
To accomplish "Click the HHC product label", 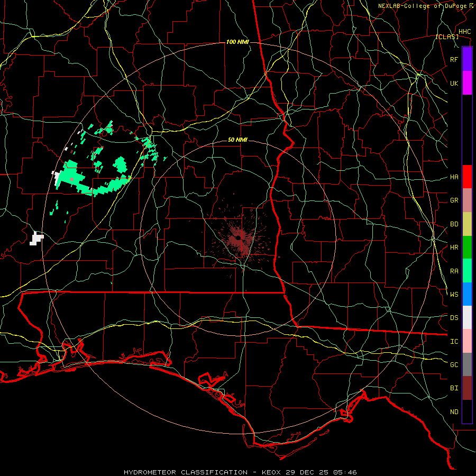I will (x=464, y=32).
